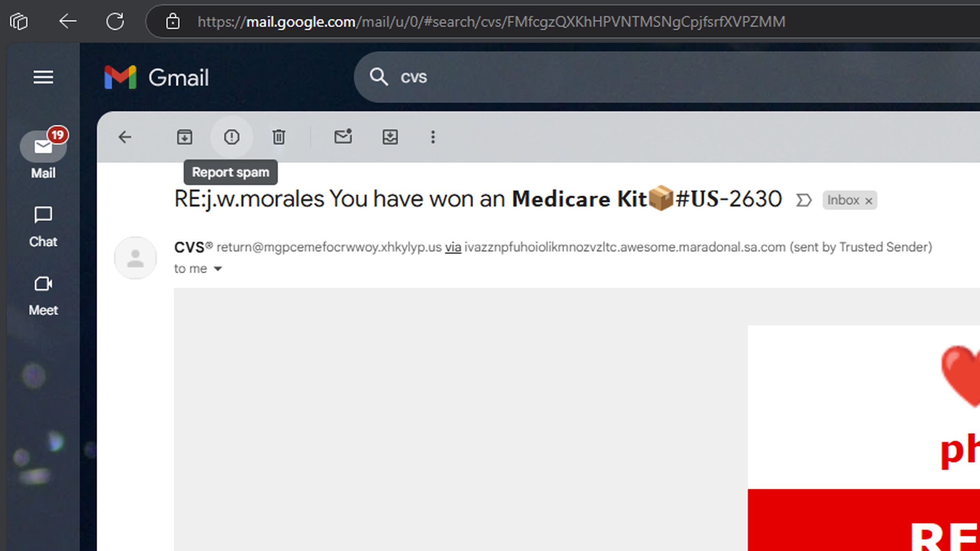Click the Delete trash icon button
This screenshot has height=551, width=980.
pyautogui.click(x=279, y=137)
